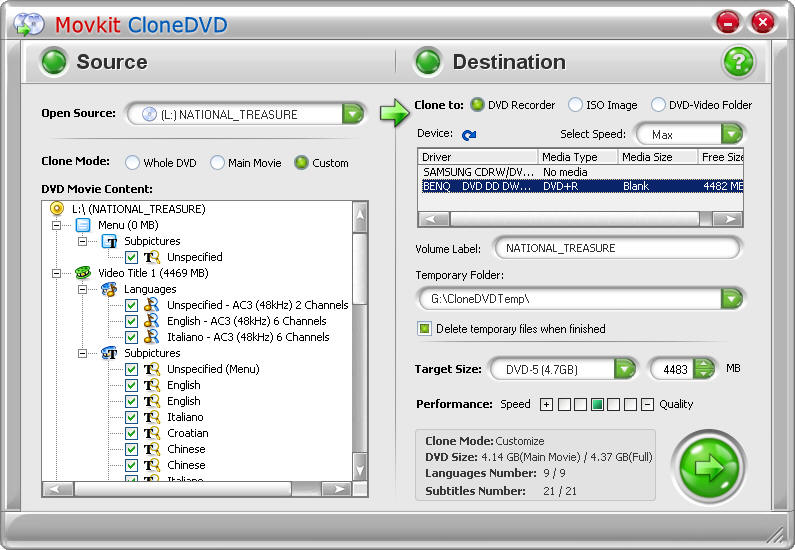
Task: Uncheck Unspecified AC3 2 Channels audio
Action: 131,305
